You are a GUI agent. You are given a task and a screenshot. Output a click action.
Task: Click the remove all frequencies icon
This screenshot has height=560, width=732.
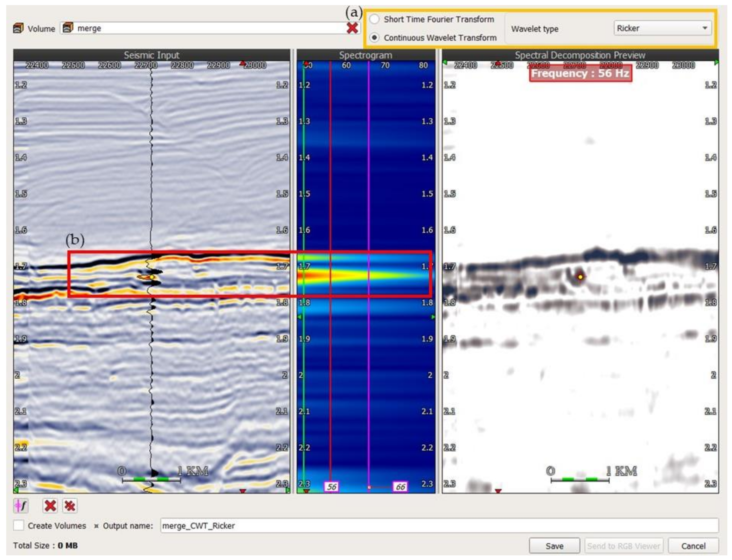(70, 506)
